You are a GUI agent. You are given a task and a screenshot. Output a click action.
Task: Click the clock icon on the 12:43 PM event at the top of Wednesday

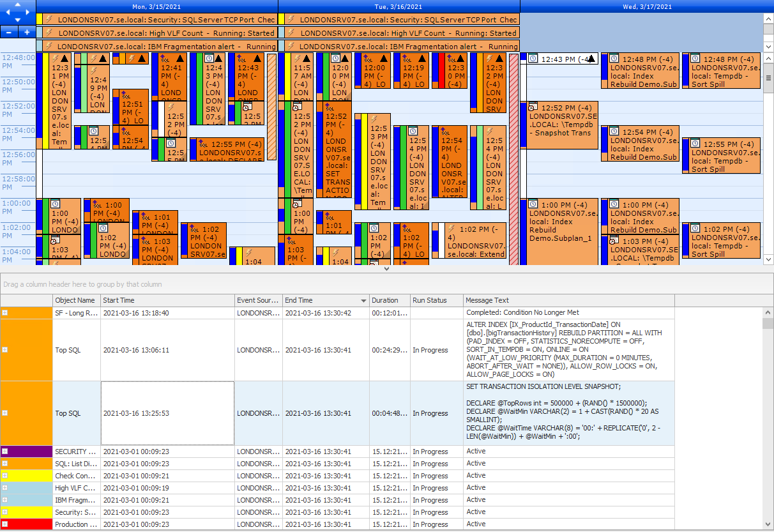coord(531,59)
